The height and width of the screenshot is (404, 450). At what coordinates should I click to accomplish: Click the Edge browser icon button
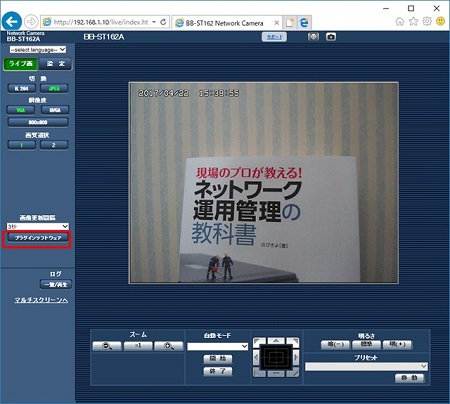tap(304, 23)
